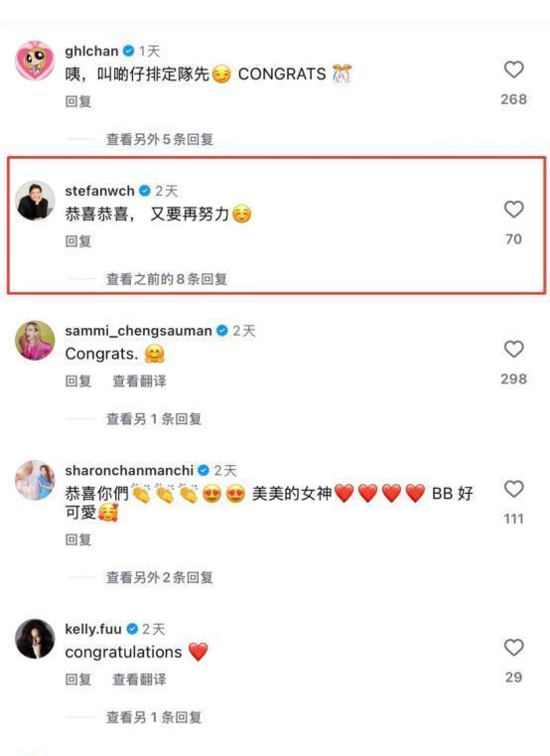This screenshot has height=756, width=550.
Task: Tap heart on kelly.fuu's congratulations comment
Action: pos(514,648)
